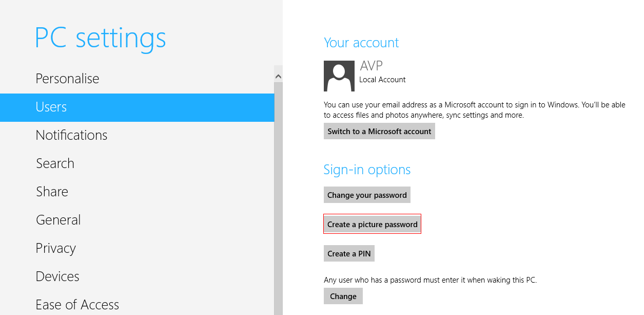The width and height of the screenshot is (644, 315).
Task: Click Change your password button
Action: point(367,195)
